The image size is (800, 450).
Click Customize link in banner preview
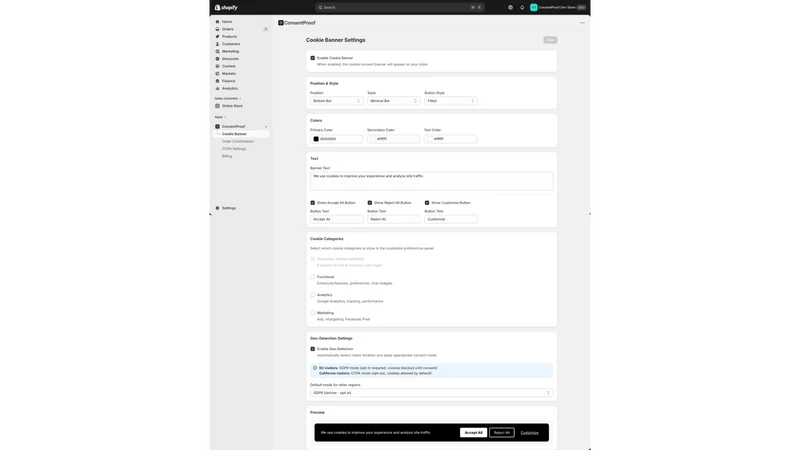pos(530,433)
